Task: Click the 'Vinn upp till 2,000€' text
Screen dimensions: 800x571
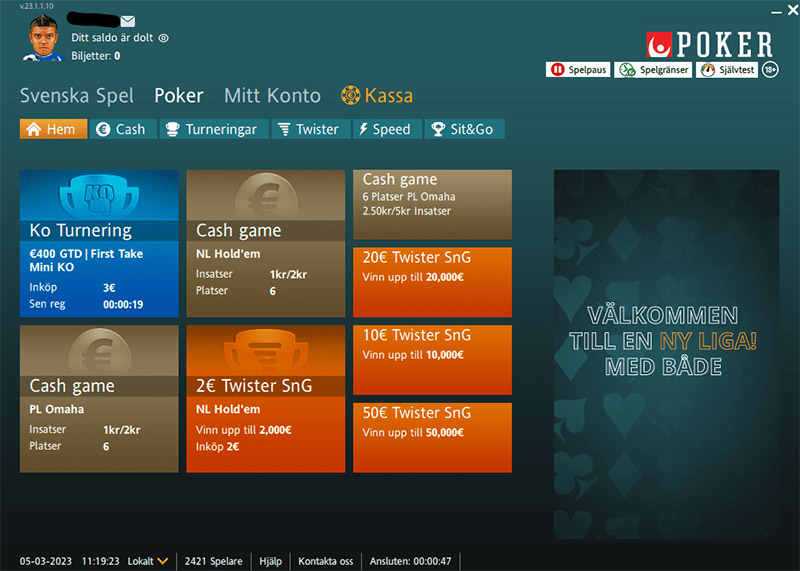Action: tap(243, 430)
